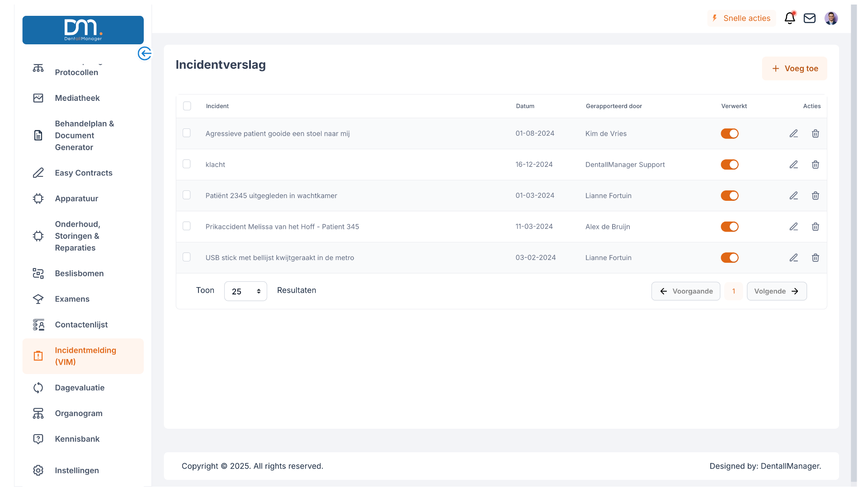
Task: Delete the Patiënt 2345 incident
Action: [x=815, y=196]
